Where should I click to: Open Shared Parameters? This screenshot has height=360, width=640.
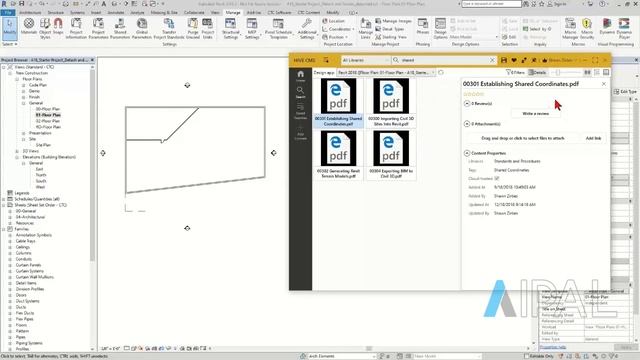(120, 29)
